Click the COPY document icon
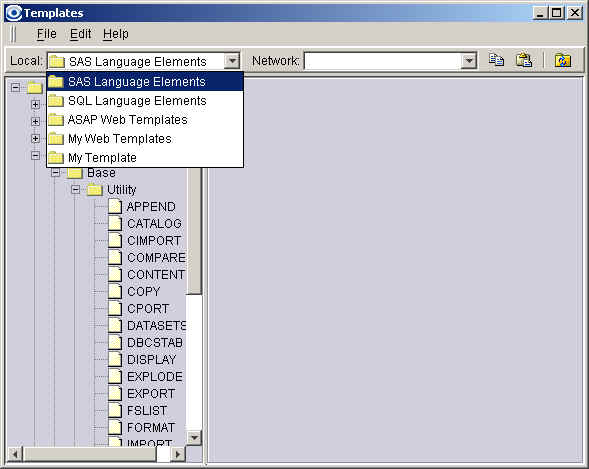Screen dimensions: 589x469 (x=115, y=292)
